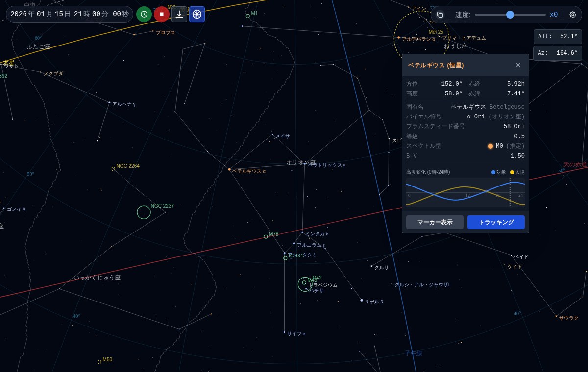Select the ザウラク star
The height and width of the screenshot is (372, 588).
(556, 316)
